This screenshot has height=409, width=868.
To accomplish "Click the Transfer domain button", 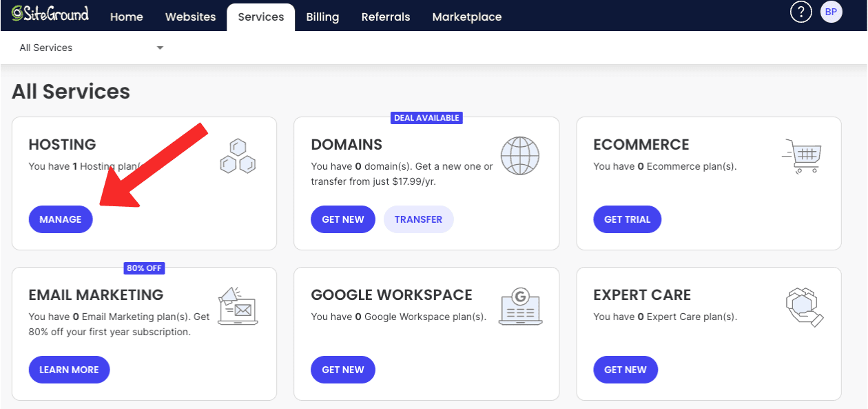I will click(x=418, y=219).
